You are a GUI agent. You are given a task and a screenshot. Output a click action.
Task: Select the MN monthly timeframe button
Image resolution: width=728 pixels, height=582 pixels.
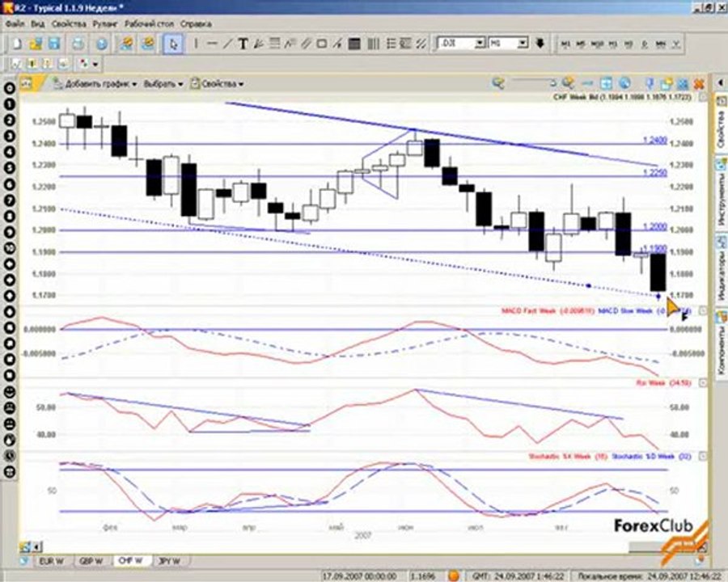(660, 44)
